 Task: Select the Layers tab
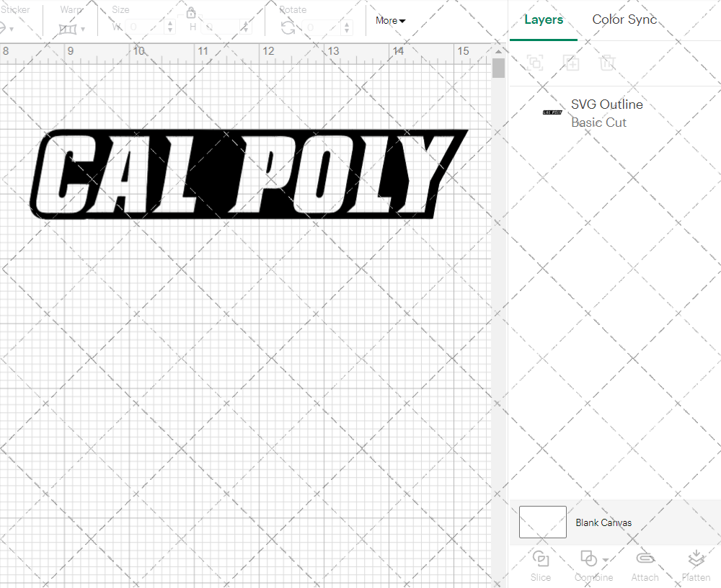[544, 19]
